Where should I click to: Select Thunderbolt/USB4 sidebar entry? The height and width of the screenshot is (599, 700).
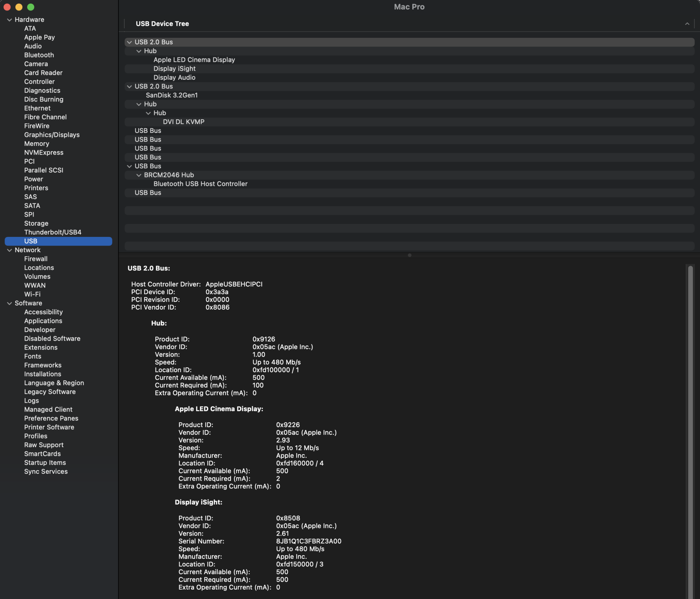point(52,232)
